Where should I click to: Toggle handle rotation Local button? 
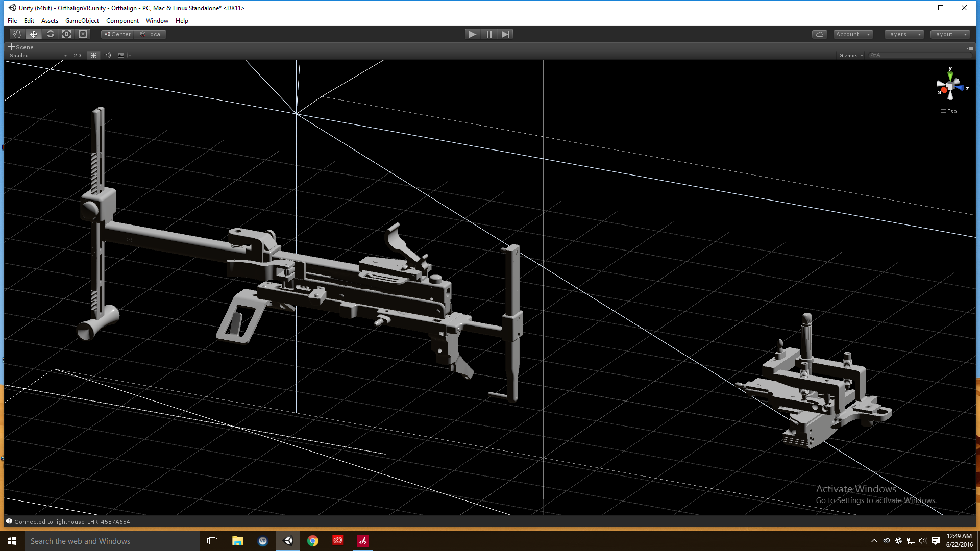point(151,34)
